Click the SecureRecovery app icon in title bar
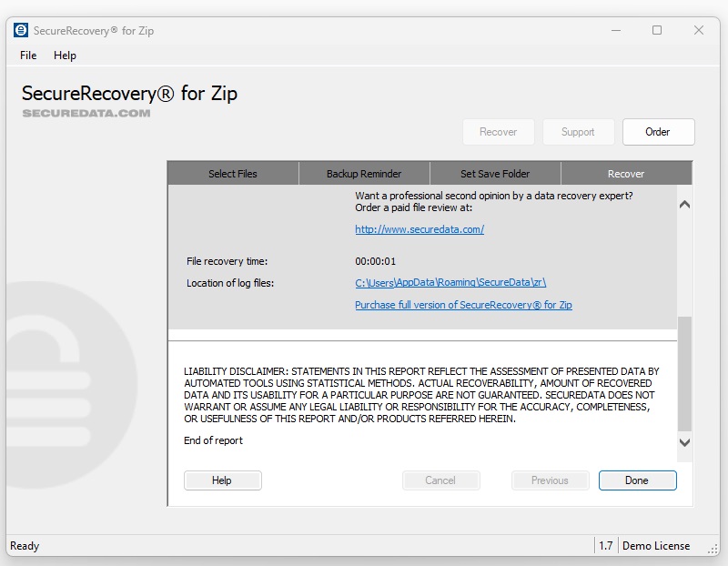Image resolution: width=728 pixels, height=566 pixels. 20,30
